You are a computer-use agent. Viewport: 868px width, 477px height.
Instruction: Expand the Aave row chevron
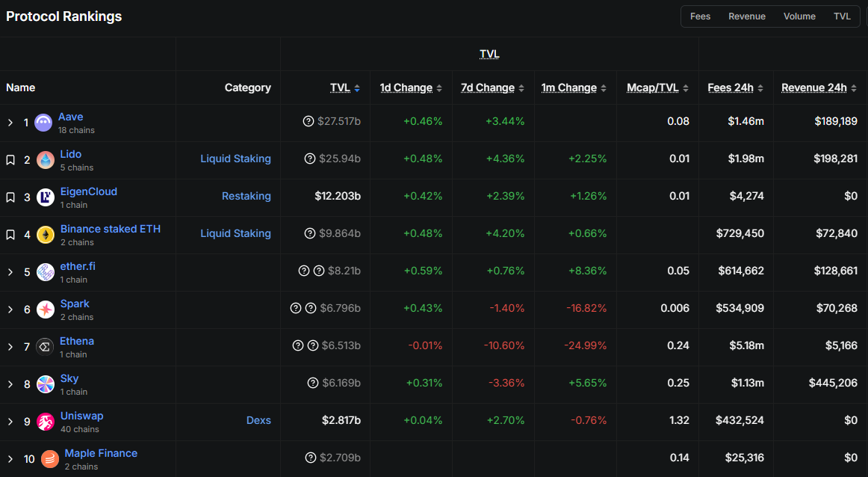click(x=10, y=123)
